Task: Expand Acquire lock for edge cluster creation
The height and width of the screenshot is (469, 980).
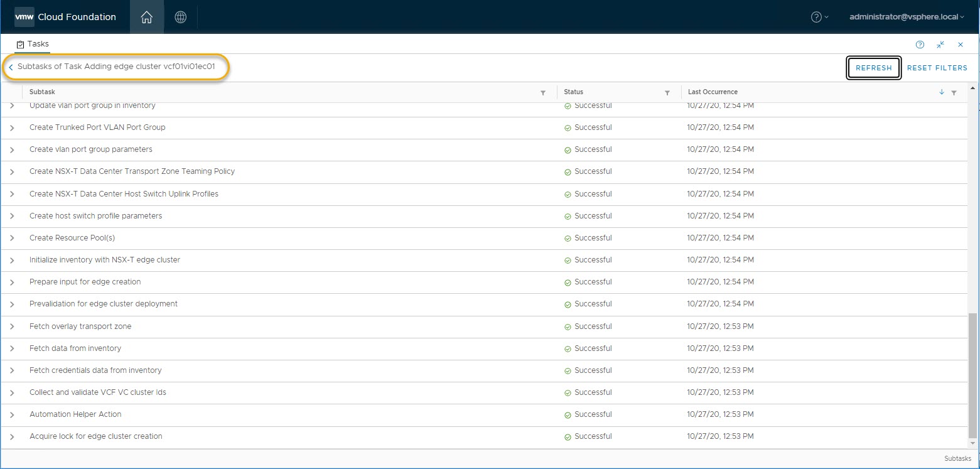Action: tap(12, 437)
